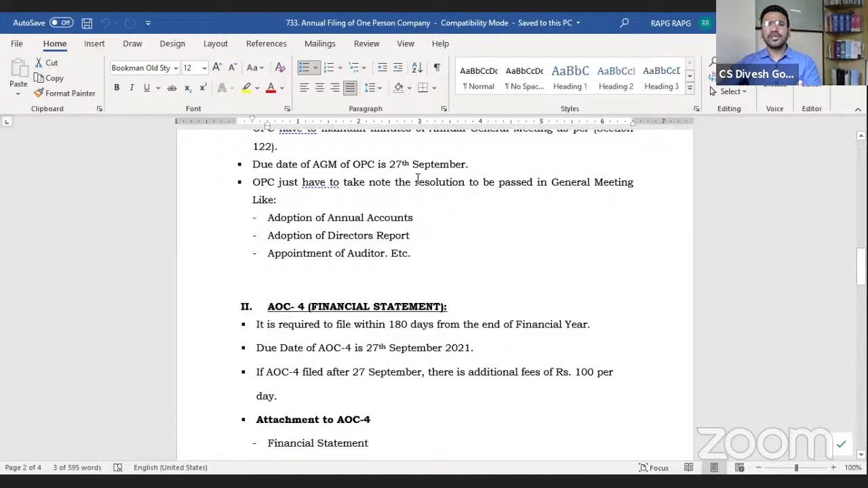Viewport: 868px width, 488px height.
Task: Apply the Heading 1 style
Action: [570, 78]
